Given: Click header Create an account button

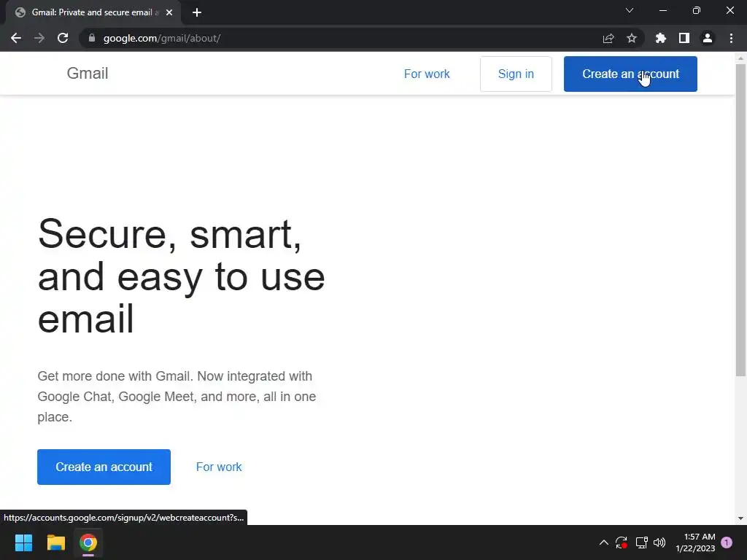Looking at the screenshot, I should click(x=630, y=74).
